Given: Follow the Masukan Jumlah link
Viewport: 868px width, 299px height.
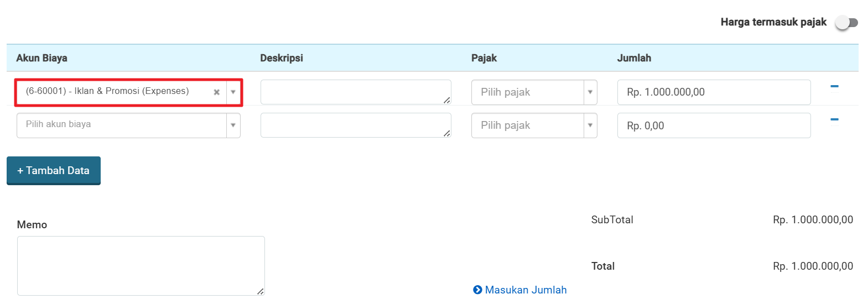Looking at the screenshot, I should coord(526,290).
